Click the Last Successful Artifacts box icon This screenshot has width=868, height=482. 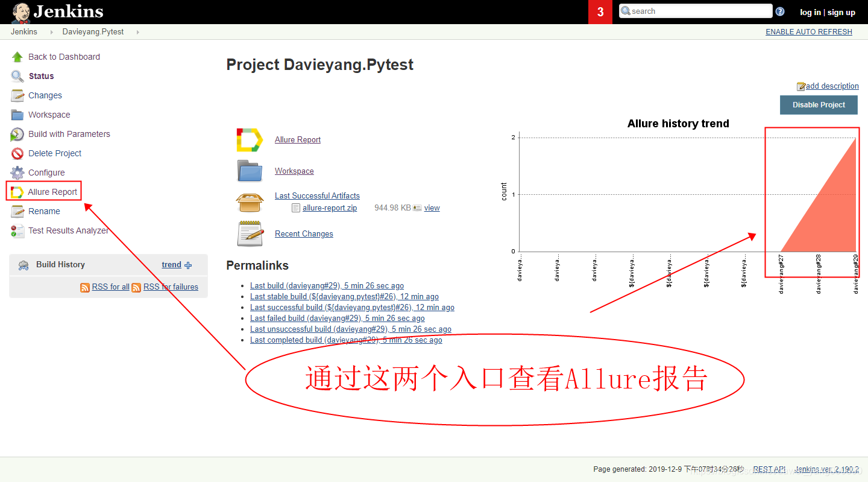(250, 201)
